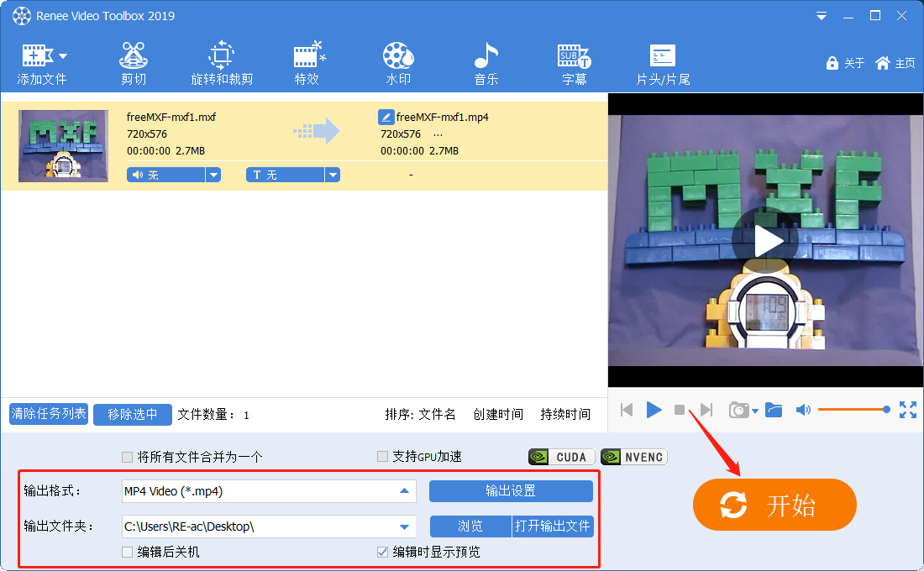Open the 添加文件 (Add Files) tool
The image size is (924, 571).
pos(35,60)
